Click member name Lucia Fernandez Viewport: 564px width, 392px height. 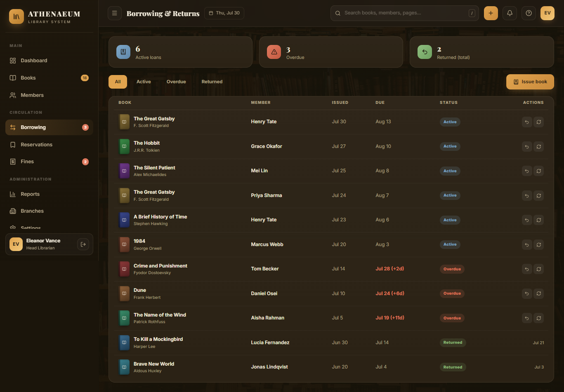point(270,343)
